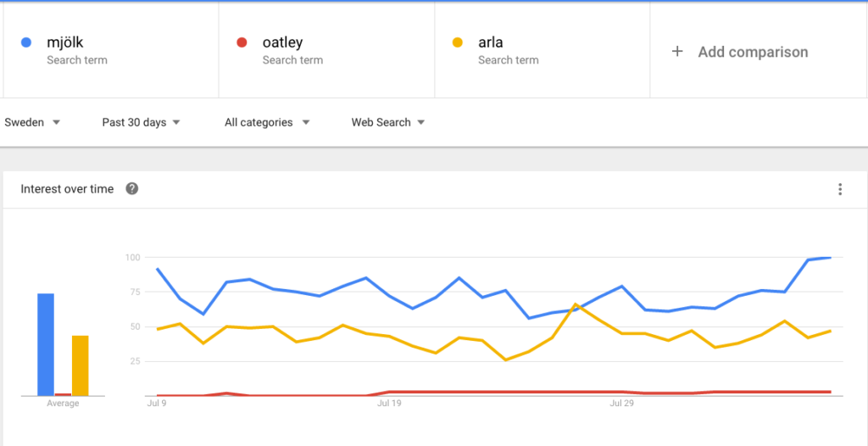The height and width of the screenshot is (446, 868).
Task: Click the yellow arla peak on chart
Action: [576, 304]
